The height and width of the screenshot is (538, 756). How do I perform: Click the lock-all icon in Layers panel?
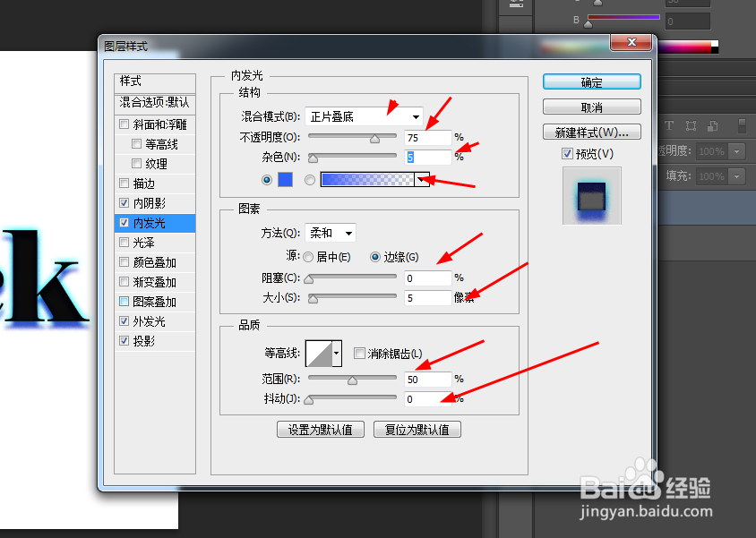pos(742,126)
